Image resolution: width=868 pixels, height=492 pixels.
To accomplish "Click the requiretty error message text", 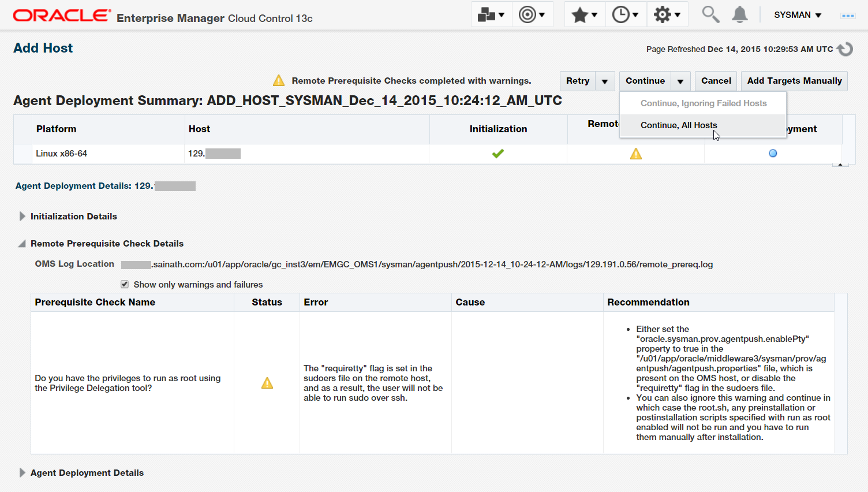I will pos(373,383).
